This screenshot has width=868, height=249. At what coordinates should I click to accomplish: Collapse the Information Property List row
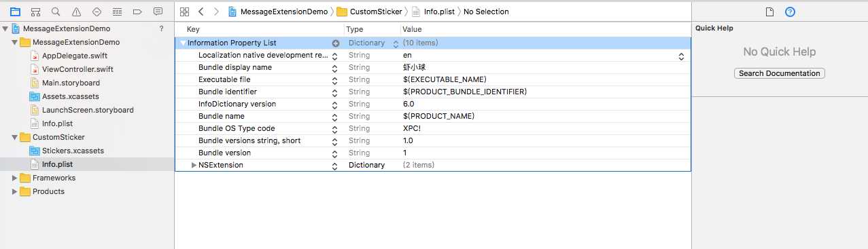click(x=183, y=43)
